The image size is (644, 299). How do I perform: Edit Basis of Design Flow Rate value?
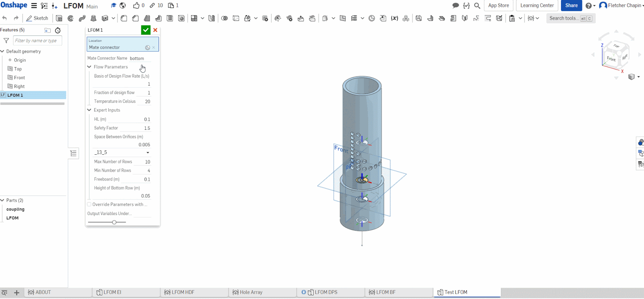[122, 84]
